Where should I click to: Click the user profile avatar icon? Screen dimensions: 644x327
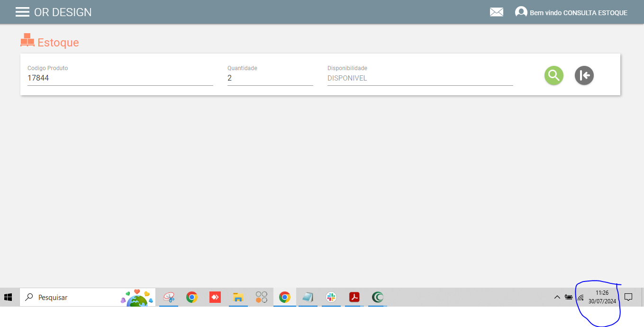click(x=521, y=12)
